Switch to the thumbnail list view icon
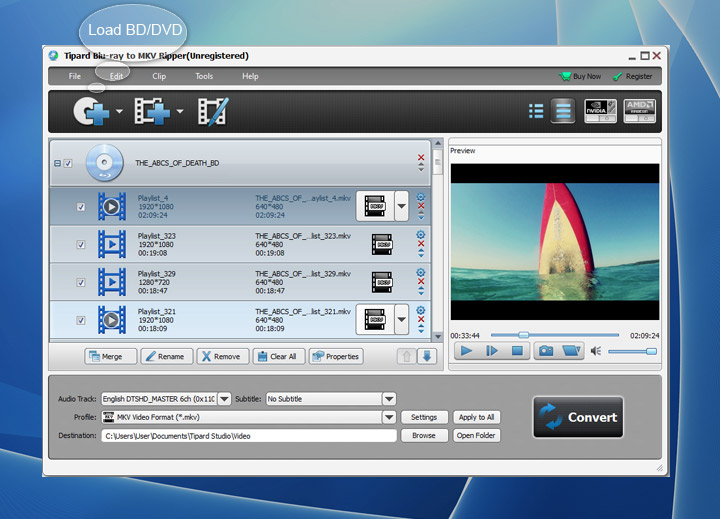 point(563,111)
